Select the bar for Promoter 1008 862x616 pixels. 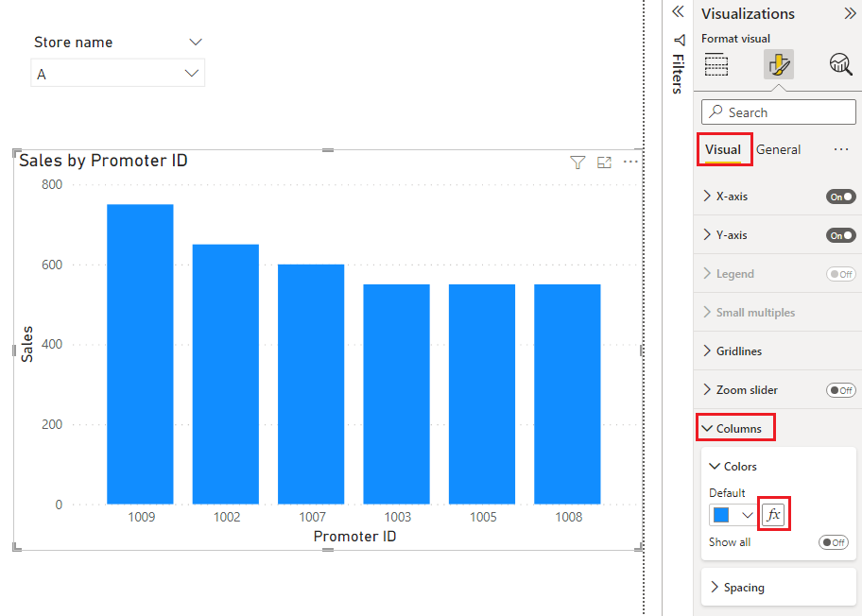tap(567, 394)
